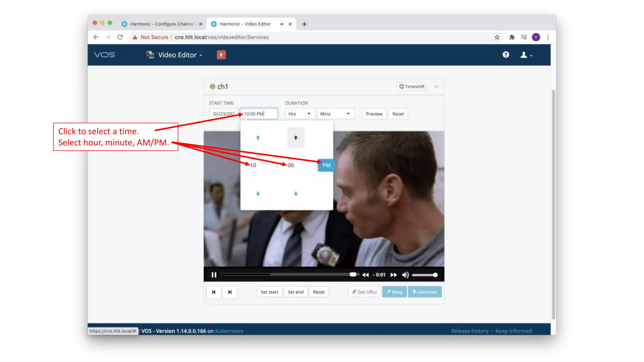
Task: Click the red lightning bolt icon
Action: click(221, 55)
